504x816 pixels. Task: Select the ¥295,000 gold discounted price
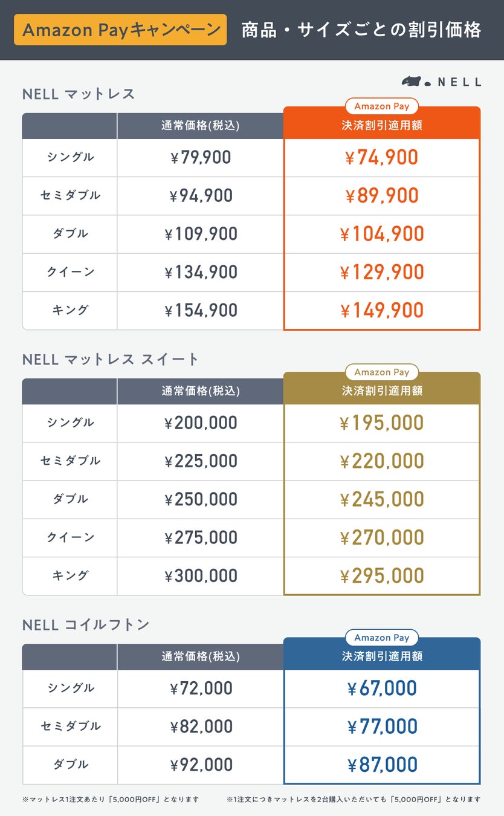click(x=381, y=576)
